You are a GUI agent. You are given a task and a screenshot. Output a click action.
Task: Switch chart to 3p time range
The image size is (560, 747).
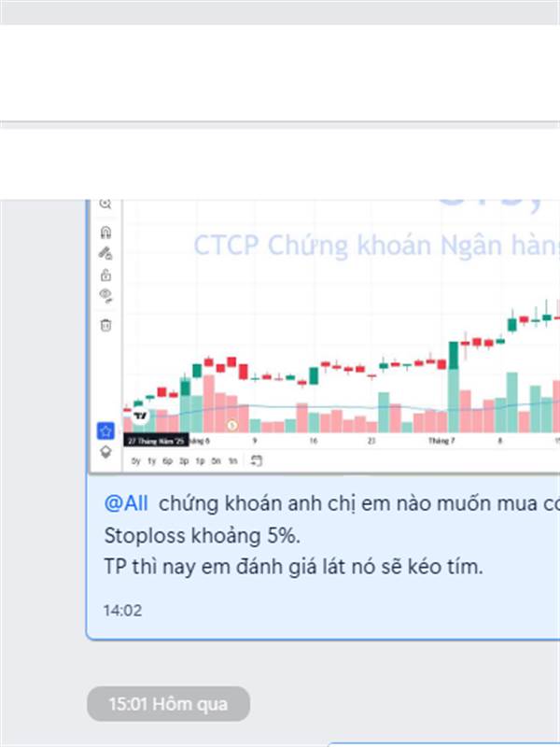pos(184,461)
